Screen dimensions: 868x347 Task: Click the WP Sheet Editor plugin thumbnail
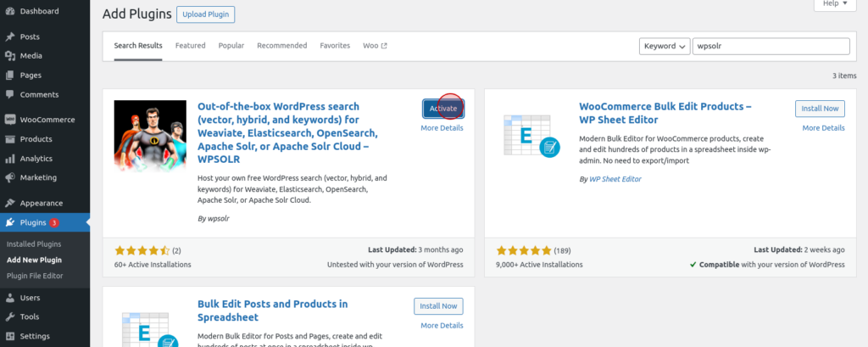tap(531, 137)
